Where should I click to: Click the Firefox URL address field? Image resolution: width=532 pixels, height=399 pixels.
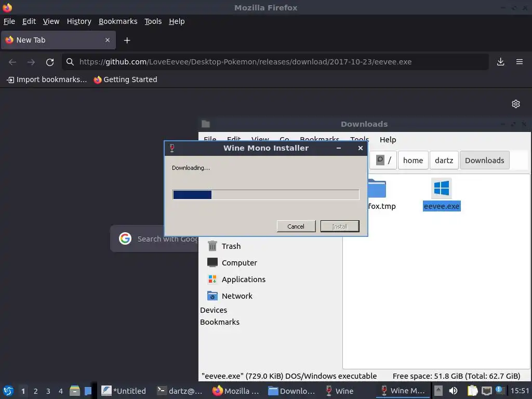point(275,62)
